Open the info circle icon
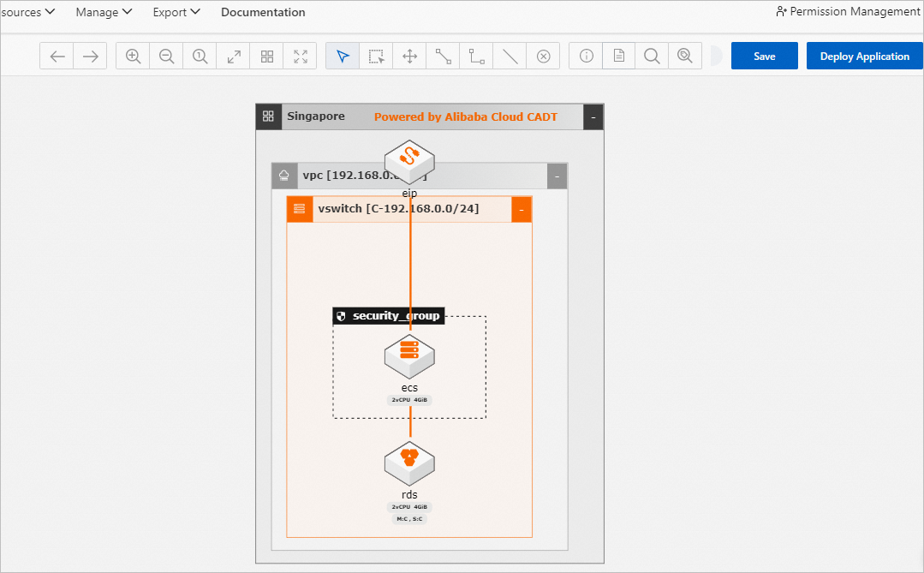 point(586,56)
